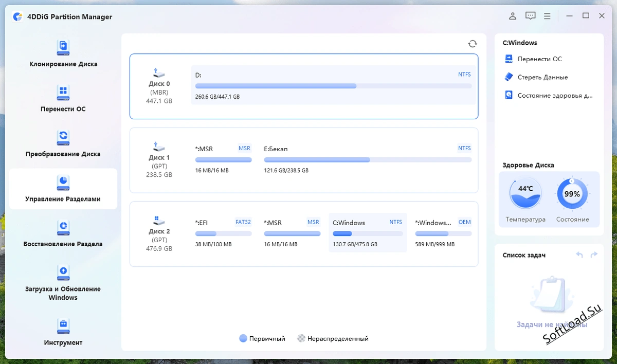Image resolution: width=617 pixels, height=364 pixels.
Task: Maximize the 4DDiG window
Action: [586, 16]
